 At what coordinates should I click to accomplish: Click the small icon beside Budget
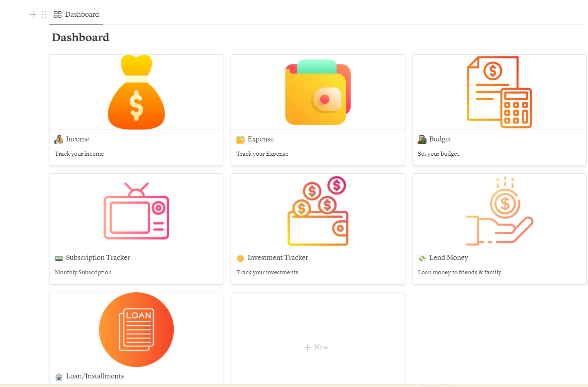click(422, 140)
